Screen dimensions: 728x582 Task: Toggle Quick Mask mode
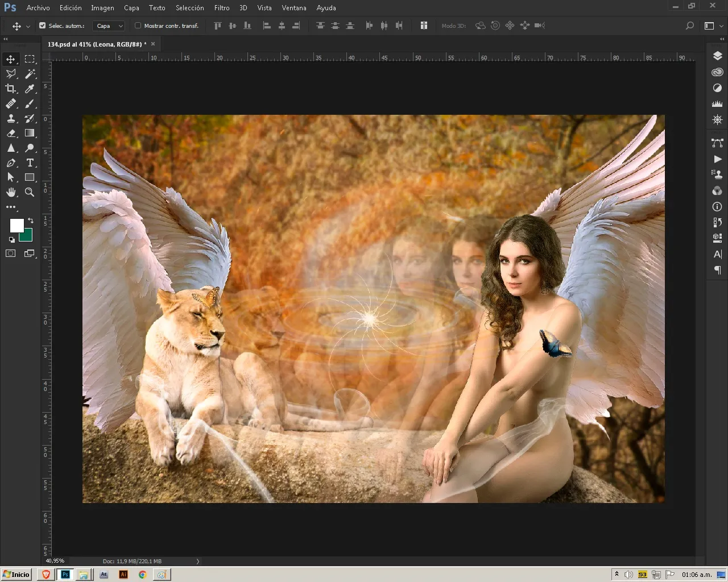pyautogui.click(x=11, y=253)
